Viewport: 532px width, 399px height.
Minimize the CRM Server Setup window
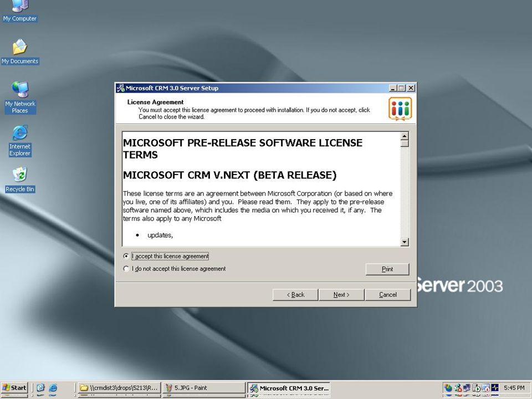click(393, 88)
